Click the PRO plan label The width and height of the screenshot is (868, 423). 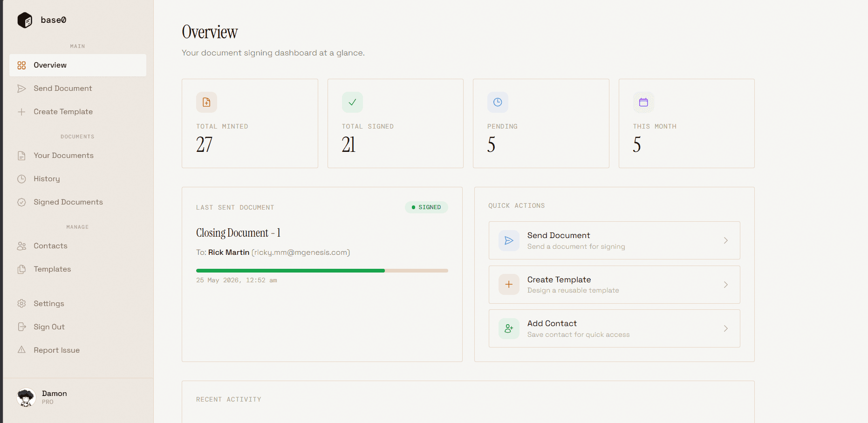pyautogui.click(x=48, y=402)
